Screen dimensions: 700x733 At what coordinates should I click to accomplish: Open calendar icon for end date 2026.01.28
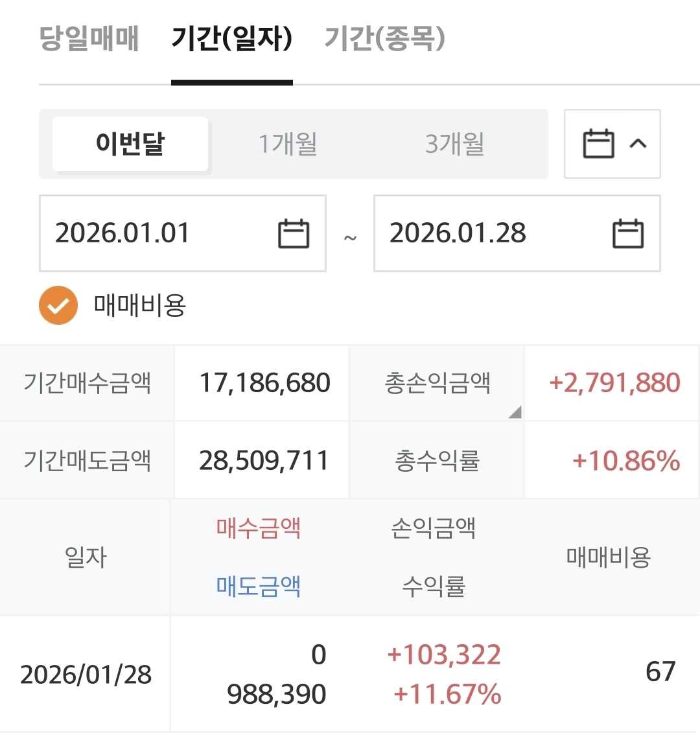tap(627, 233)
